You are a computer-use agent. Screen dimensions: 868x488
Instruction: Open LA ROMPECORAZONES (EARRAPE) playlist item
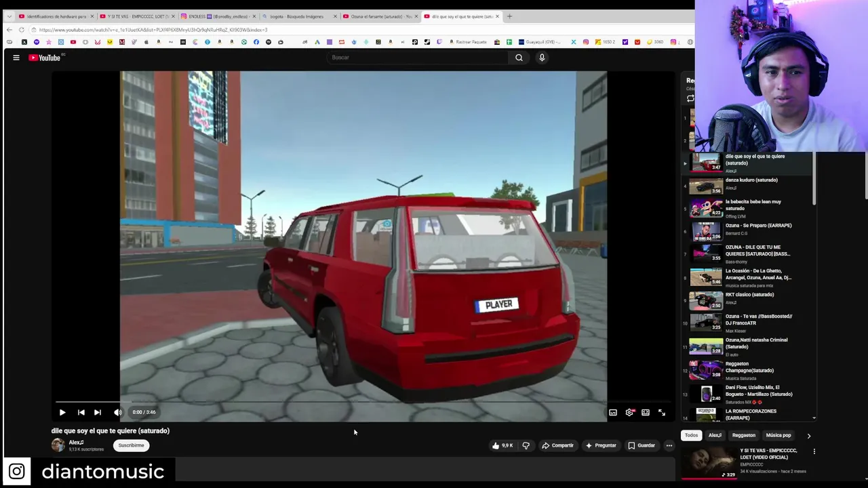point(751,415)
